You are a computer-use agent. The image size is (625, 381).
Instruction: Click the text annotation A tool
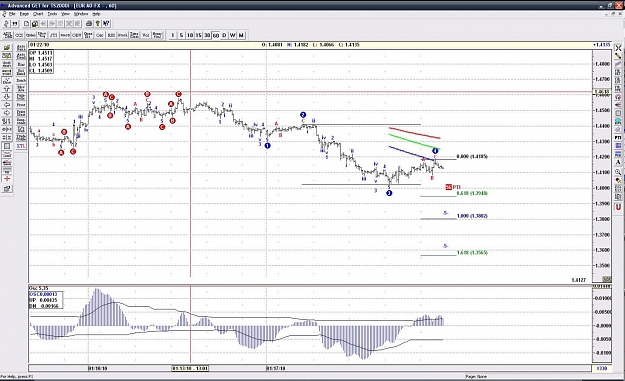(x=618, y=162)
